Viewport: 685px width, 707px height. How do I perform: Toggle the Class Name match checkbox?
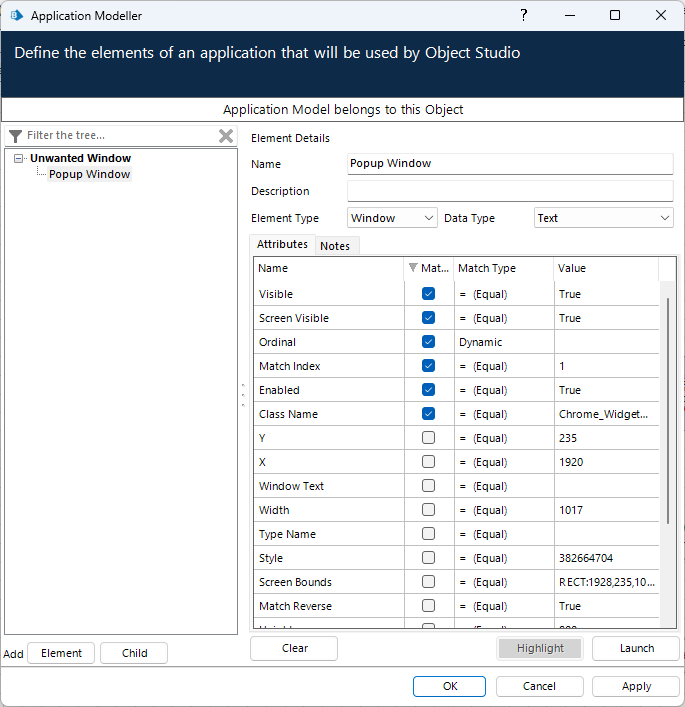(428, 414)
